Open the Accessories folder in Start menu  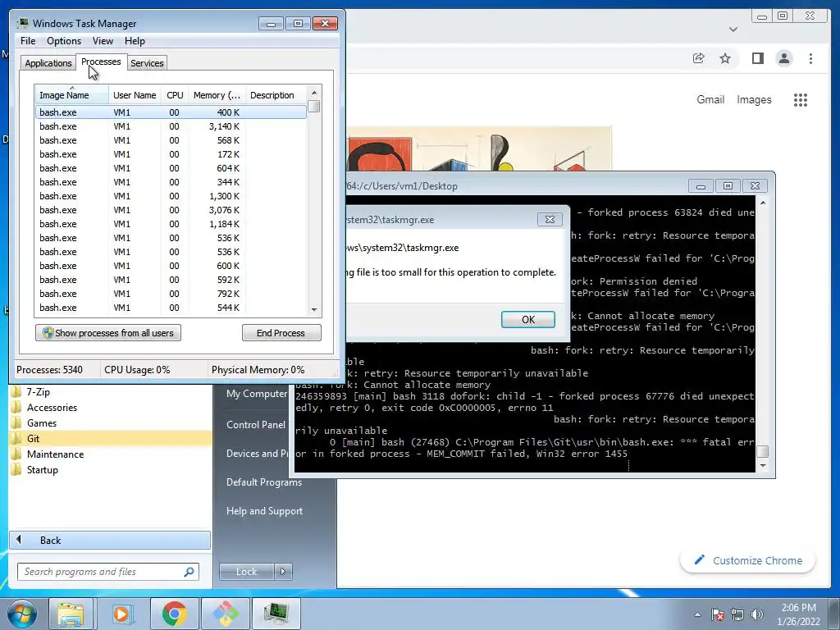[x=110, y=407]
